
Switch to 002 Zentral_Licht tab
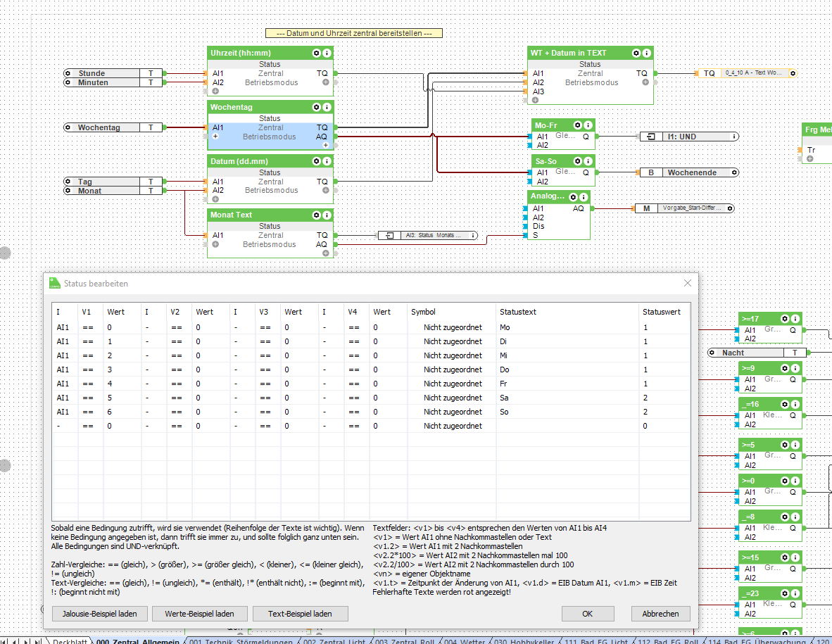[334, 641]
